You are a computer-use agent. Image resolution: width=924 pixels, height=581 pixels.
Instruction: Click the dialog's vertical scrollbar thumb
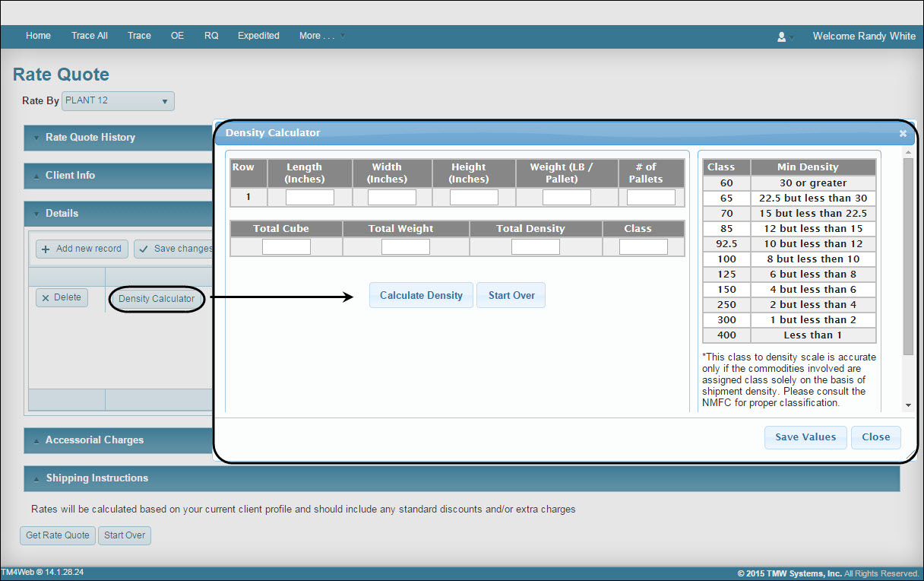(908, 257)
